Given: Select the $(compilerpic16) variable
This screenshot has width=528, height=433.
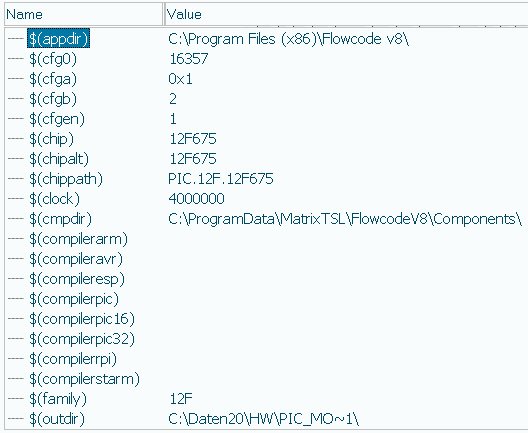Looking at the screenshot, I should (82, 319).
